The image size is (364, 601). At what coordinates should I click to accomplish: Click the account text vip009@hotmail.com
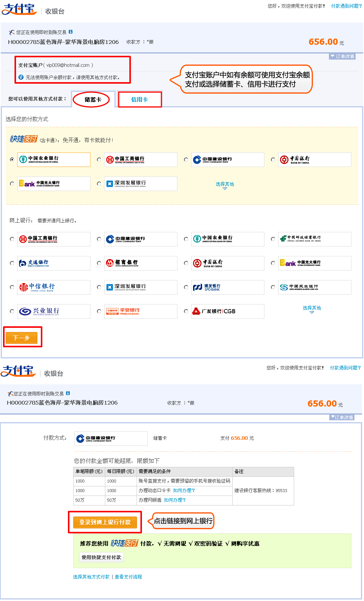[68, 65]
